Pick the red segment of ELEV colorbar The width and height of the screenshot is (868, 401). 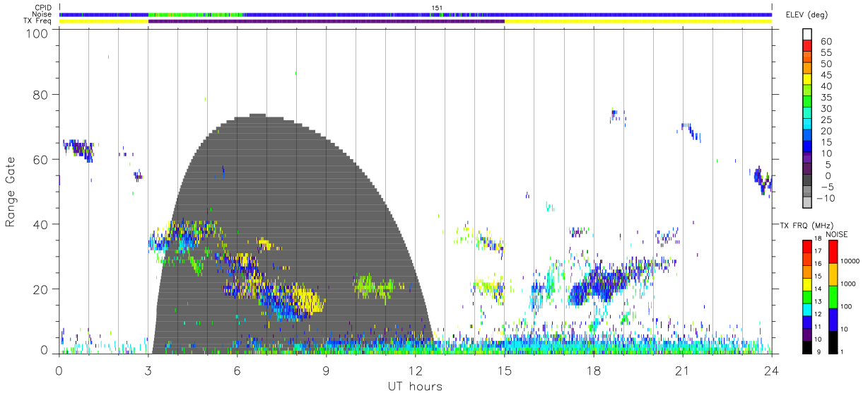(x=807, y=47)
